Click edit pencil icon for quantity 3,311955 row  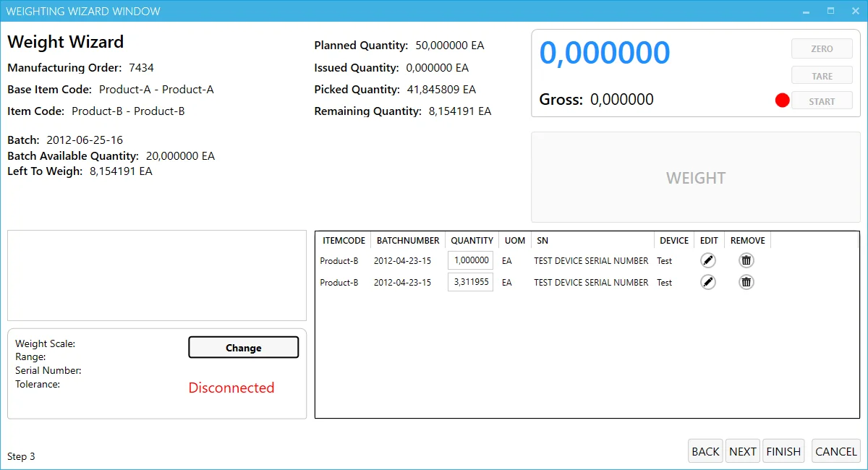[708, 282]
